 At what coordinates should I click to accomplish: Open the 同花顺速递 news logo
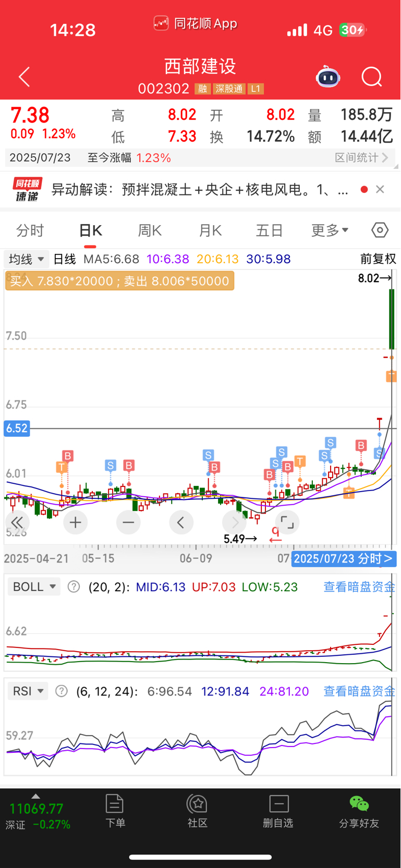coord(27,189)
